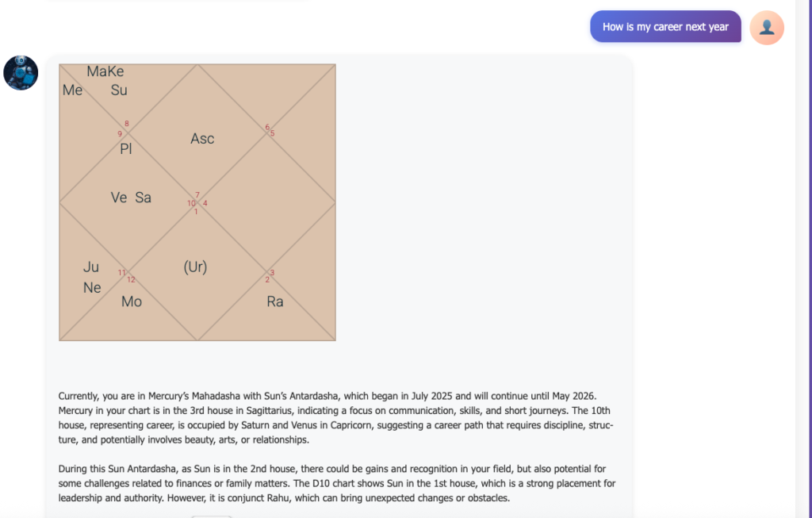Click the chatbot robot avatar icon
The width and height of the screenshot is (812, 518).
21,73
